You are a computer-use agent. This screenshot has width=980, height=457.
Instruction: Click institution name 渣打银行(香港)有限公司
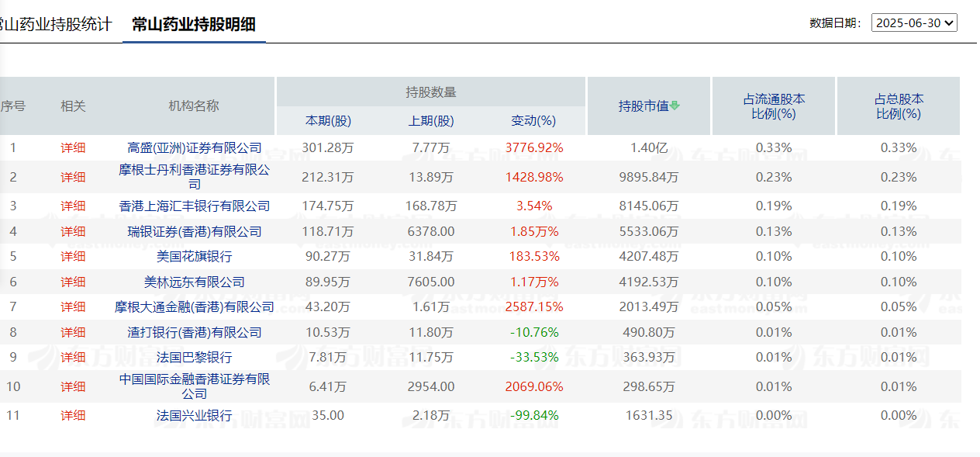coord(195,332)
